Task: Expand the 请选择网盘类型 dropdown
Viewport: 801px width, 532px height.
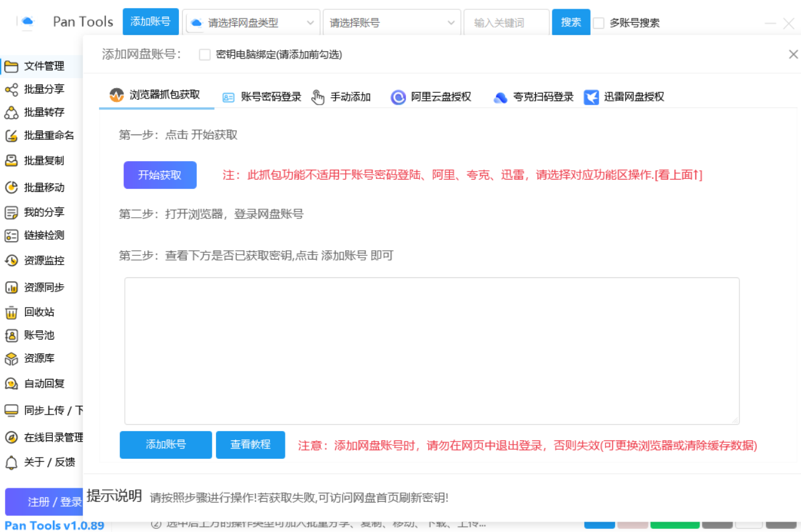Action: [x=251, y=23]
